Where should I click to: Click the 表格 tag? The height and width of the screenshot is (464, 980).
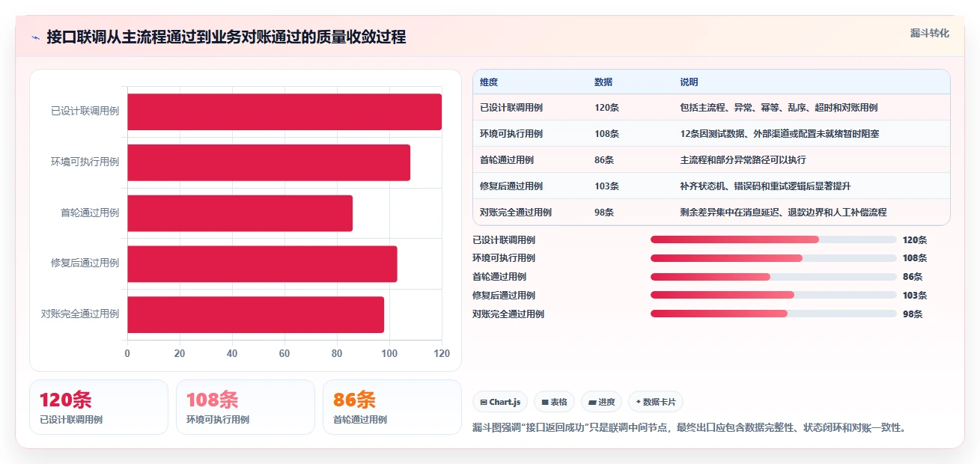tap(555, 403)
